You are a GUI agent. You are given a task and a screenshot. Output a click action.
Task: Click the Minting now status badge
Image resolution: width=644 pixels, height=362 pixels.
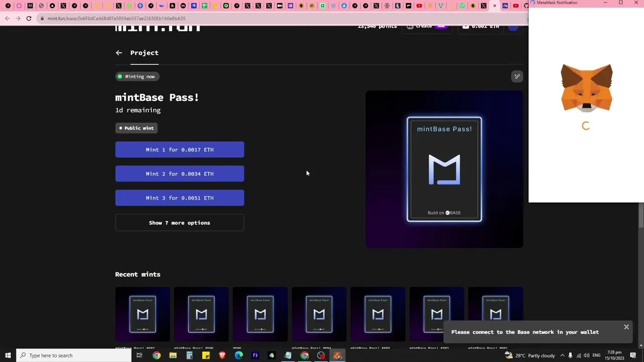coord(137,76)
